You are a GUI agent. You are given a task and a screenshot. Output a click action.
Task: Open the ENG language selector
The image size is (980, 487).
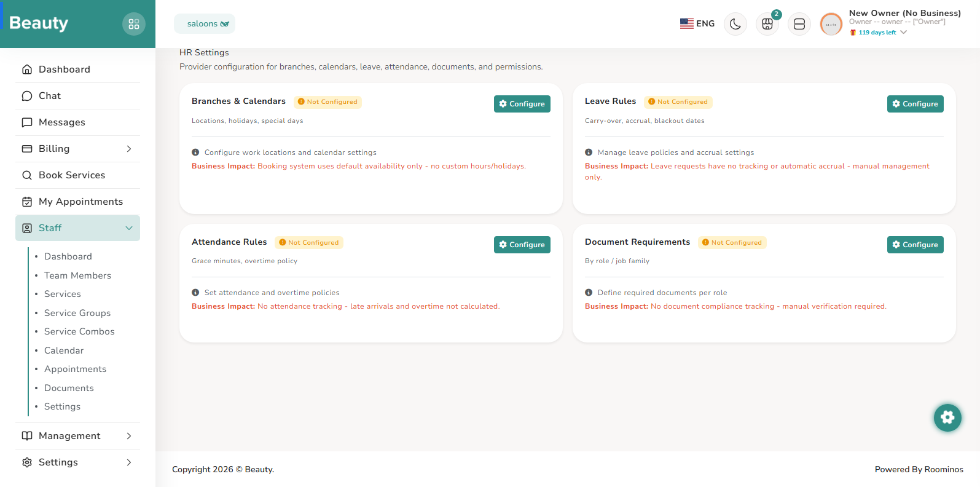(x=697, y=23)
